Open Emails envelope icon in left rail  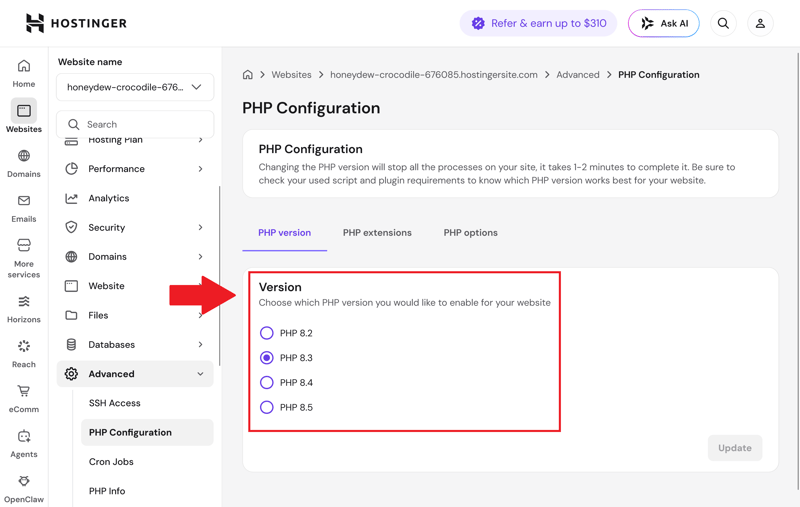pyautogui.click(x=23, y=200)
